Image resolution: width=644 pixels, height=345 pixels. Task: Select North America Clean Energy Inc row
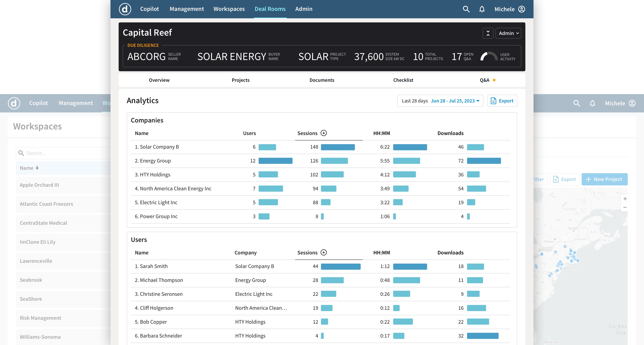pos(320,188)
